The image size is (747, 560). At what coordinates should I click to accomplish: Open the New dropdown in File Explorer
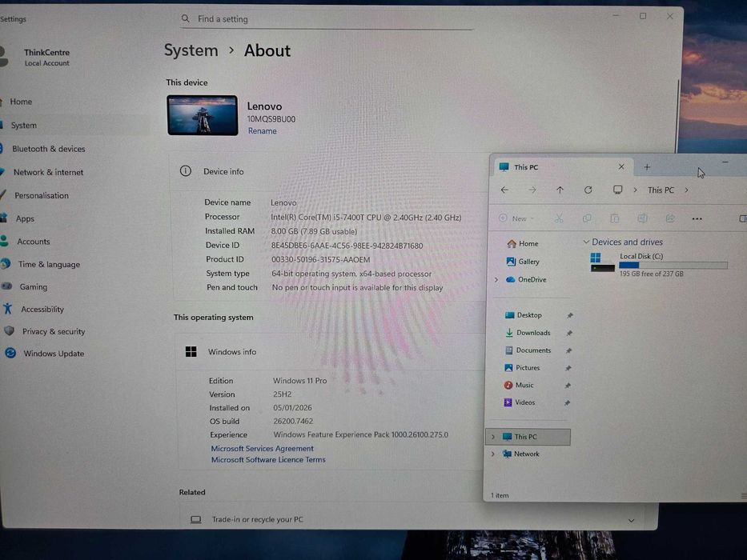(516, 218)
